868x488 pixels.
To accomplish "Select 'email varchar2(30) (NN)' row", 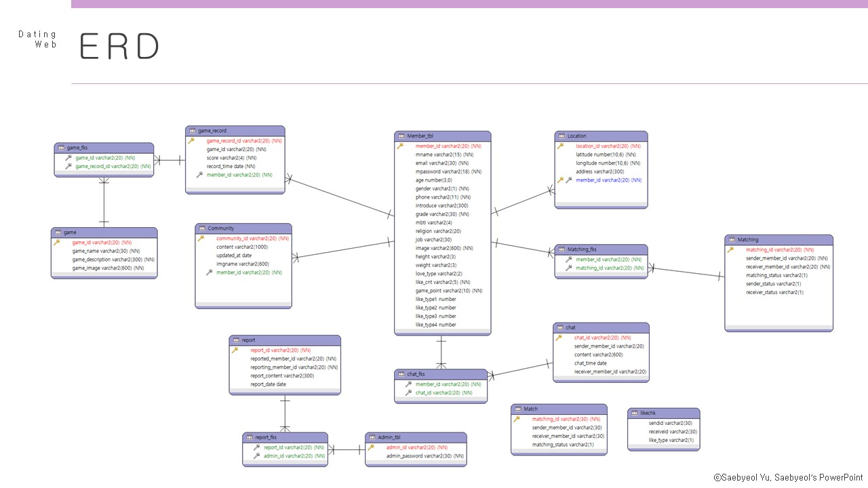I will 443,163.
